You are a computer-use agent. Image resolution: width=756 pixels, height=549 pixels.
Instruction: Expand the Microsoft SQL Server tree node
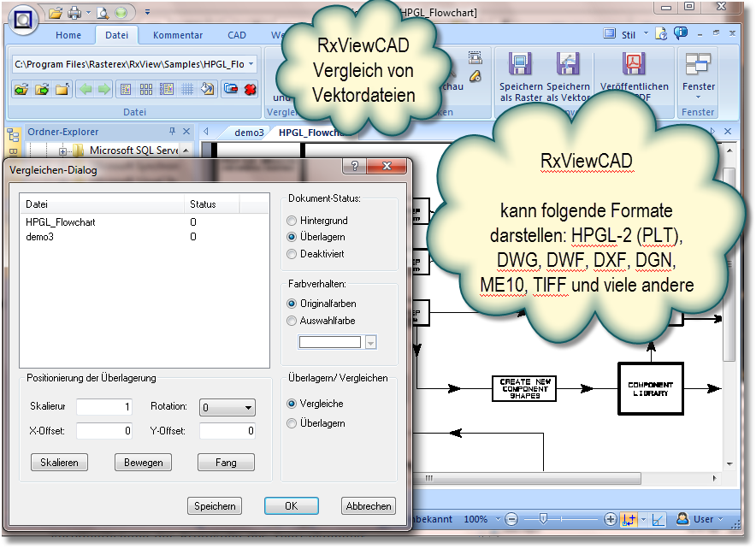click(x=62, y=151)
